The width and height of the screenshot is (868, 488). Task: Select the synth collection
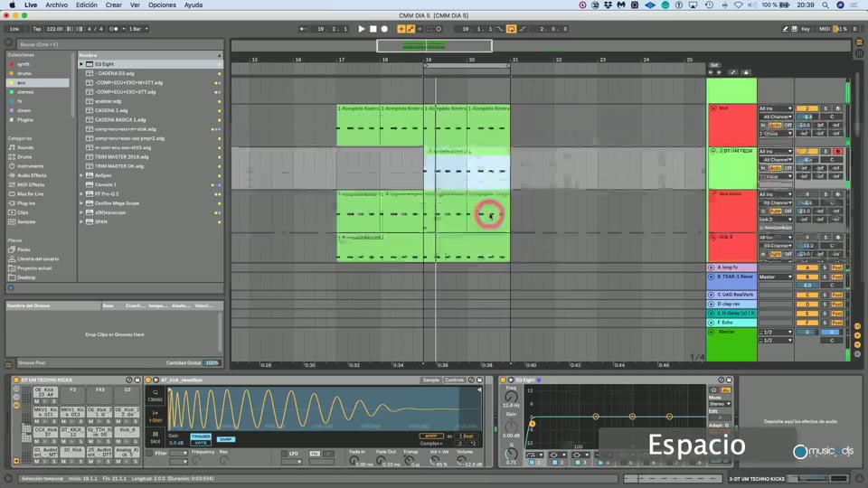[38, 64]
